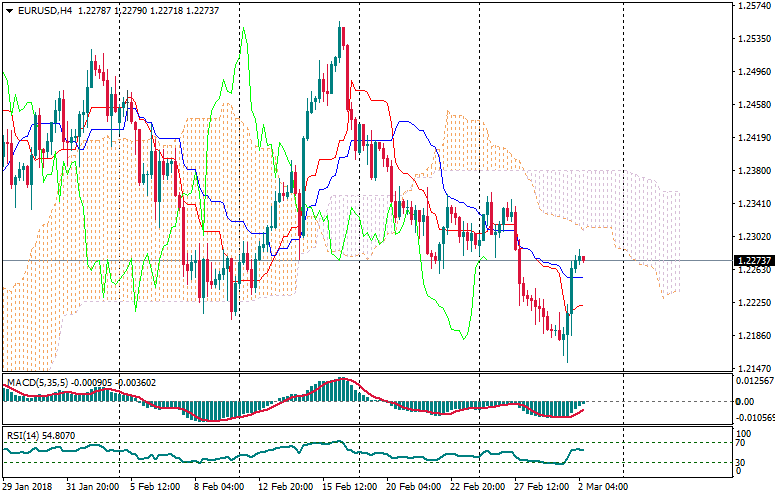Click the 1.25740 price axis label
775x498 pixels.
[x=752, y=6]
